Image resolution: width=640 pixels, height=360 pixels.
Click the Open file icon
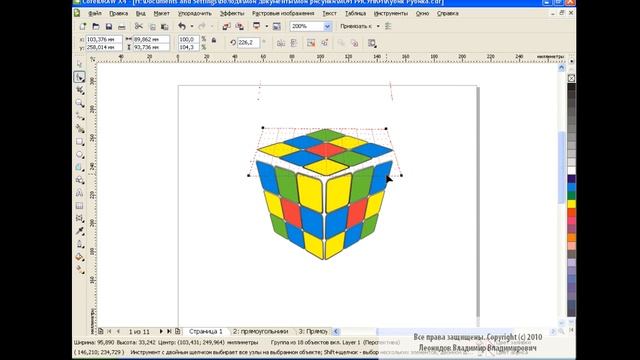pos(96,27)
